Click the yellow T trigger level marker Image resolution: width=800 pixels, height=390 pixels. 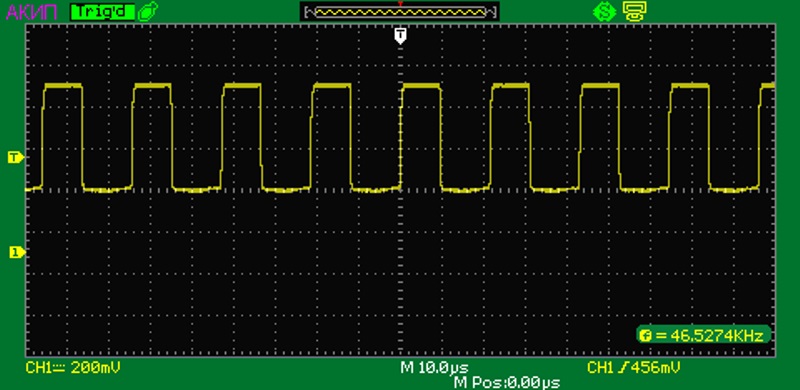(x=15, y=158)
